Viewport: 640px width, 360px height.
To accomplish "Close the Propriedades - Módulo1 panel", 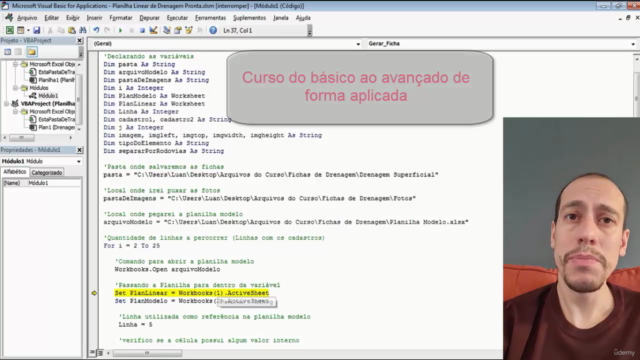I will 80,150.
